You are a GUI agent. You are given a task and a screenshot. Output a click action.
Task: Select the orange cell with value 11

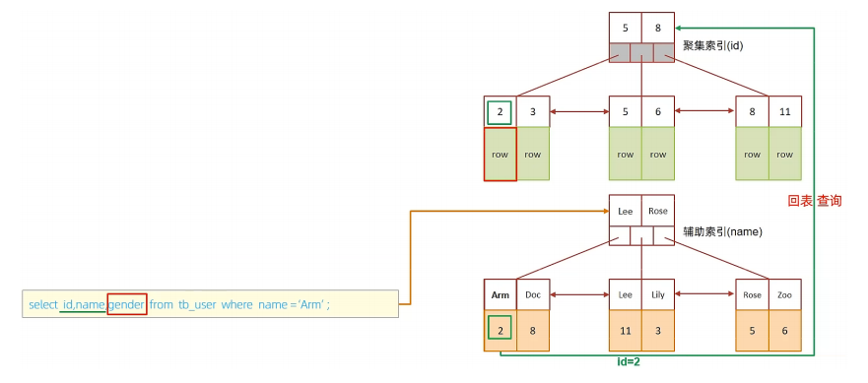tap(626, 331)
